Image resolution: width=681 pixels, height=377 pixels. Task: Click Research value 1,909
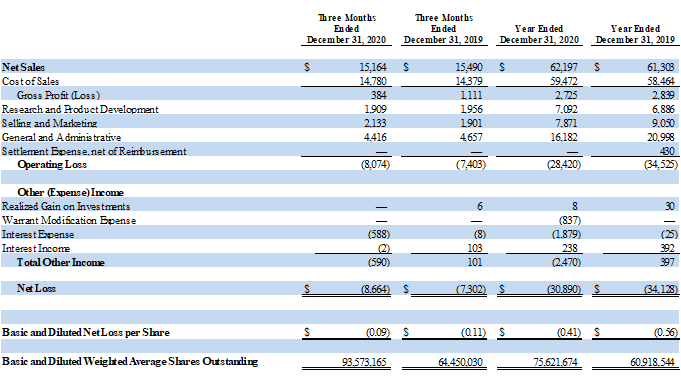pyautogui.click(x=376, y=109)
